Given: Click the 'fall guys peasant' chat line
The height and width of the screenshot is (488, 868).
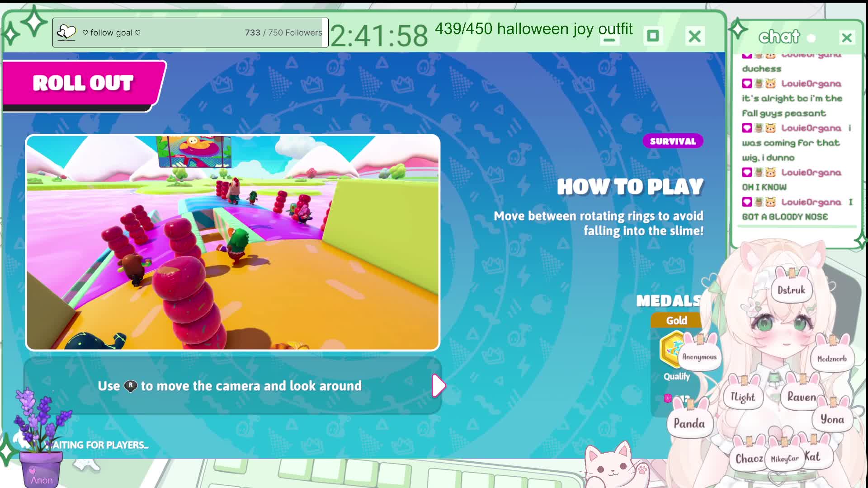Looking at the screenshot, I should point(784,113).
